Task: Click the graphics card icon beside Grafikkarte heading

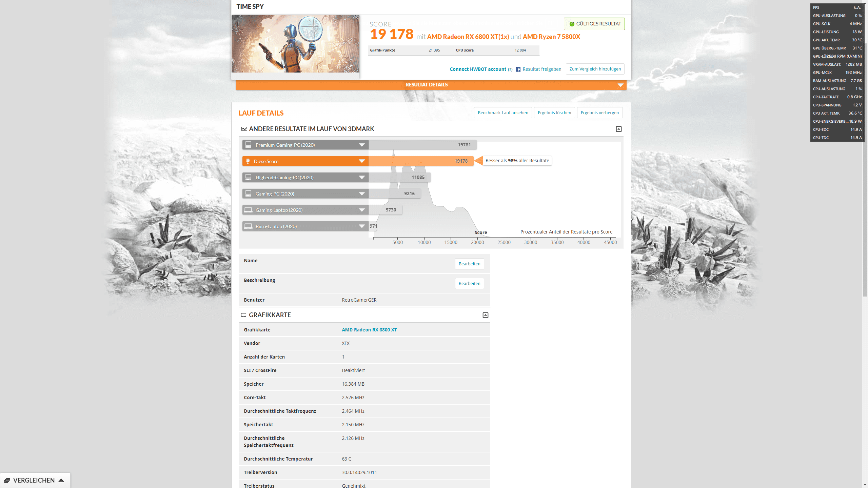Action: coord(243,315)
